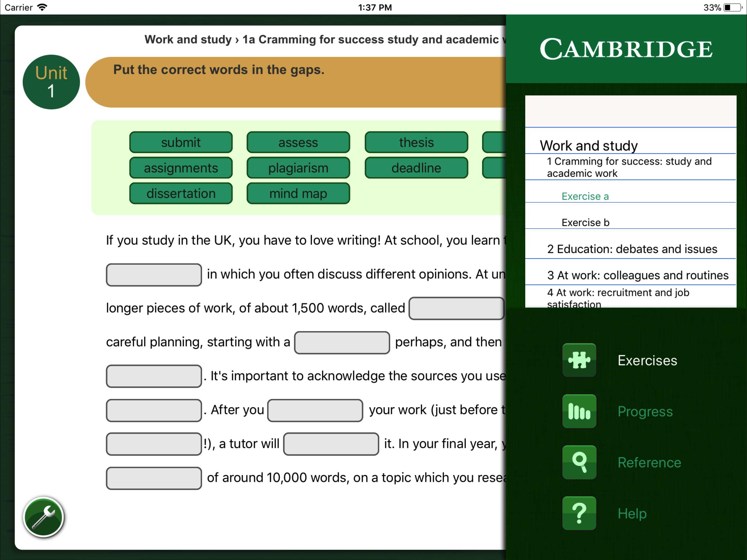Tap the gap after 'starting with a'

click(342, 343)
